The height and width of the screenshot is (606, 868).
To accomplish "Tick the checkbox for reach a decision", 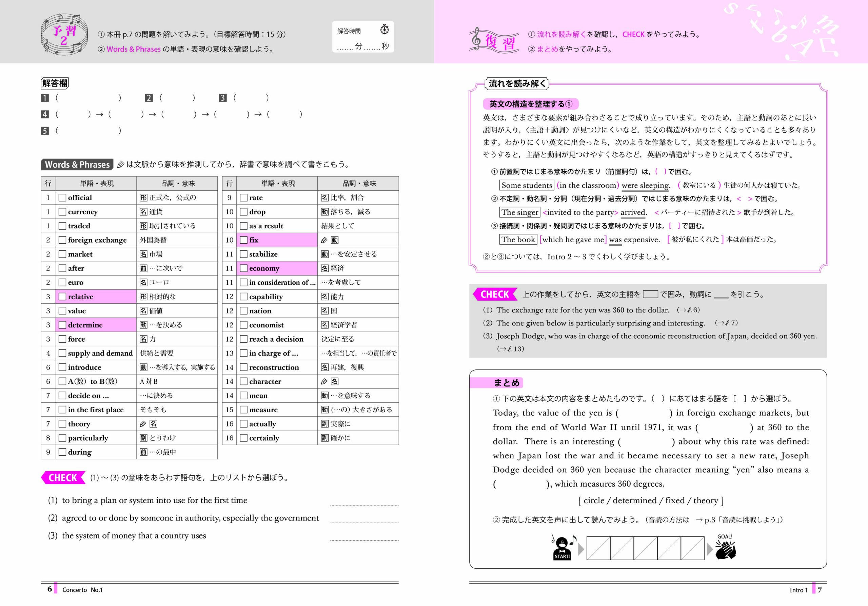I will 244,339.
